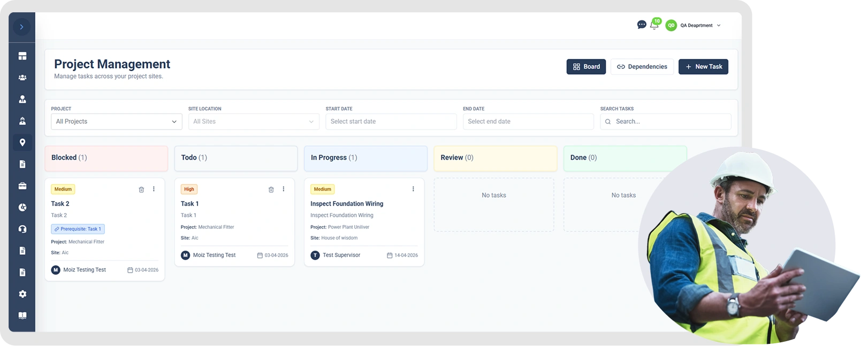Open the All Sites dropdown
Screen dimensions: 868x346
(x=254, y=122)
